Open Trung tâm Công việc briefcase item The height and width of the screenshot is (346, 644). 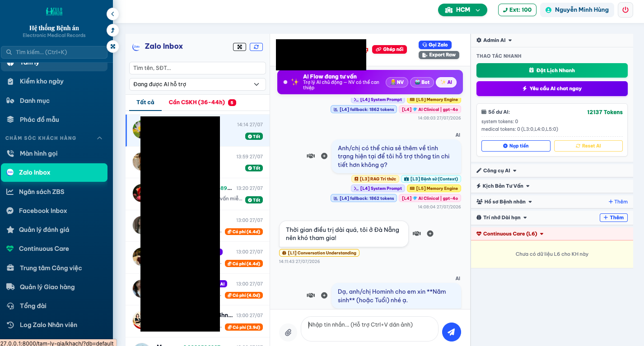54,268
